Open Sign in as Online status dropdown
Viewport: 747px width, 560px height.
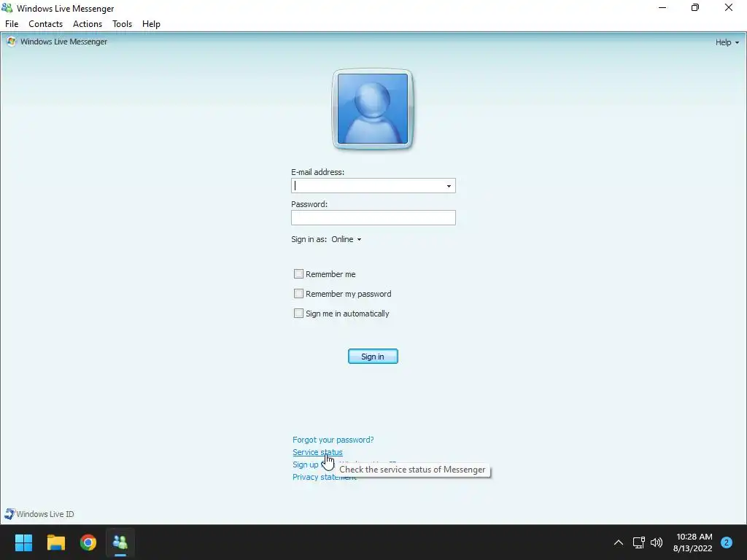(x=347, y=239)
